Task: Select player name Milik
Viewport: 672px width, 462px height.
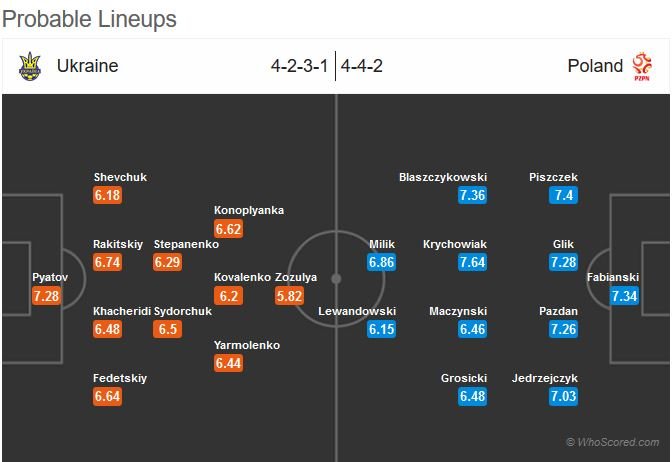Action: tap(382, 244)
